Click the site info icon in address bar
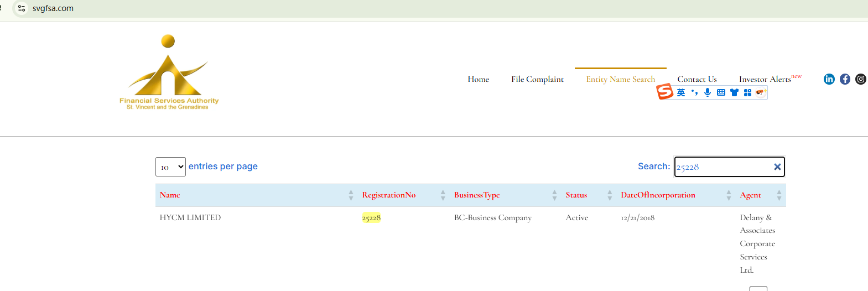 coord(22,8)
